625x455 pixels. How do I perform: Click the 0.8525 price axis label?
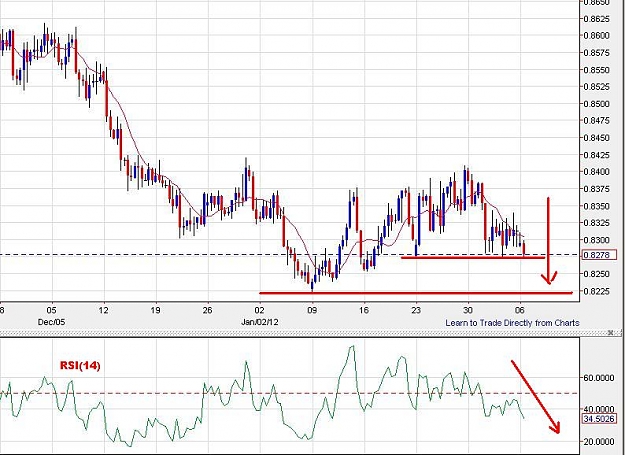596,86
